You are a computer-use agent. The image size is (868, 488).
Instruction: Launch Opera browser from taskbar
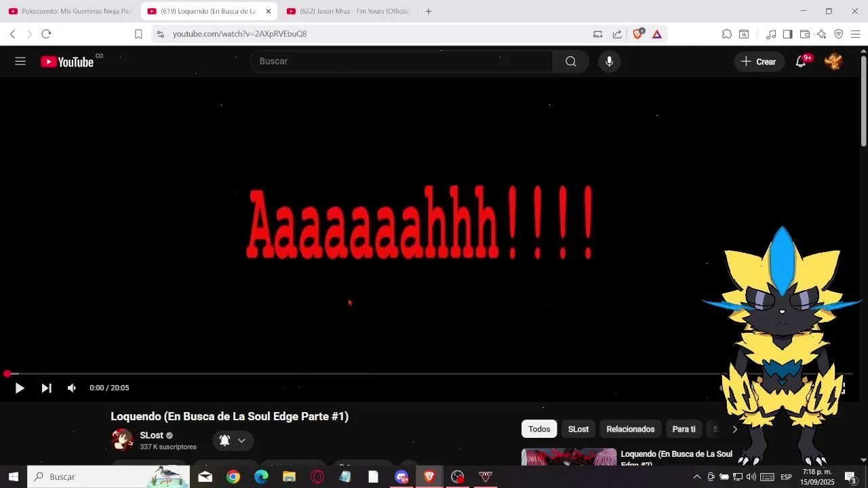coord(317,477)
